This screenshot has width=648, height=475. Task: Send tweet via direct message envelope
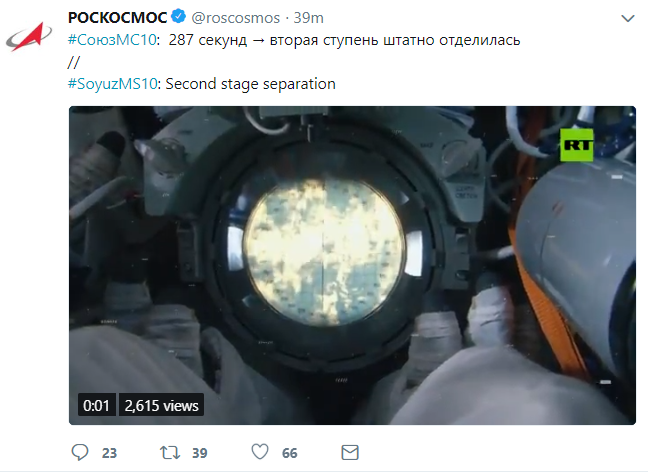click(350, 452)
